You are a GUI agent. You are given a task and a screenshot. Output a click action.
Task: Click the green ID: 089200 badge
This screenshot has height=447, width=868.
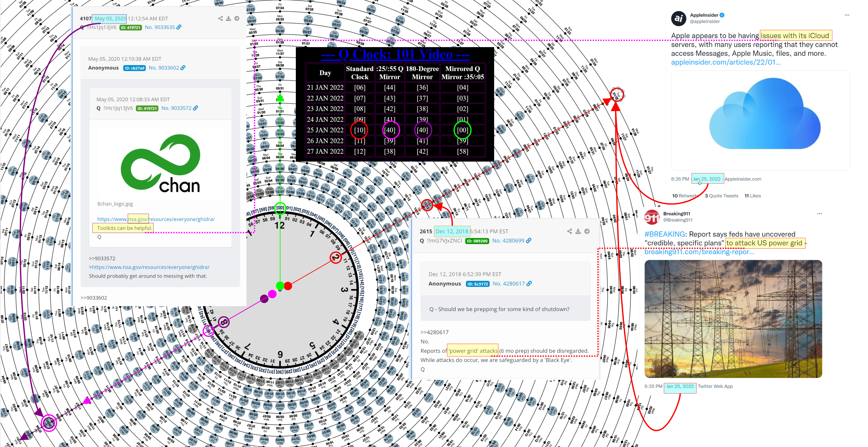[x=477, y=241]
